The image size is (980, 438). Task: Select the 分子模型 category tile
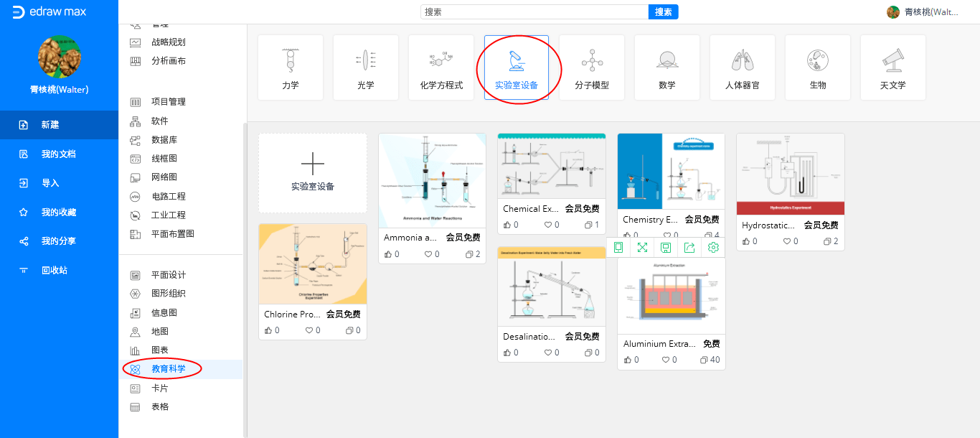click(592, 67)
